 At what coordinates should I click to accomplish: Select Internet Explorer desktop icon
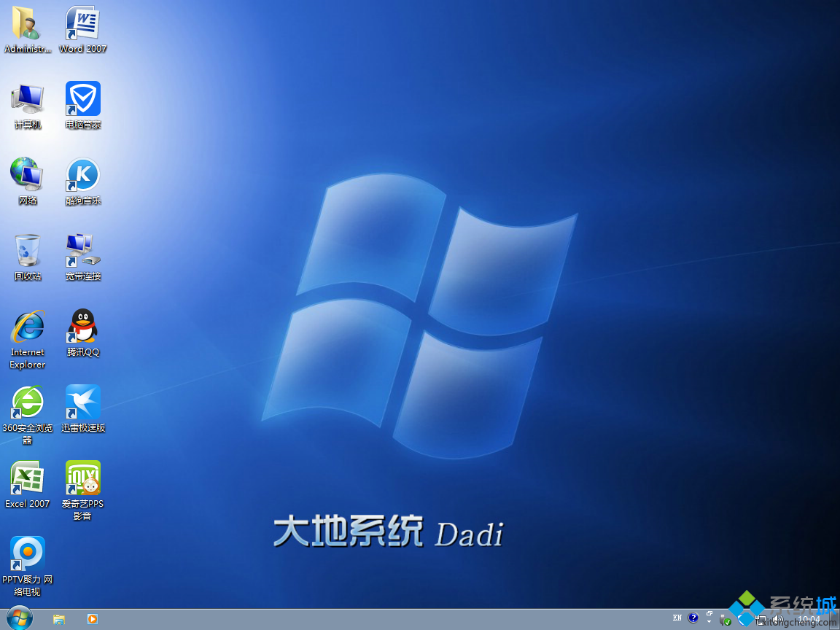point(27,340)
